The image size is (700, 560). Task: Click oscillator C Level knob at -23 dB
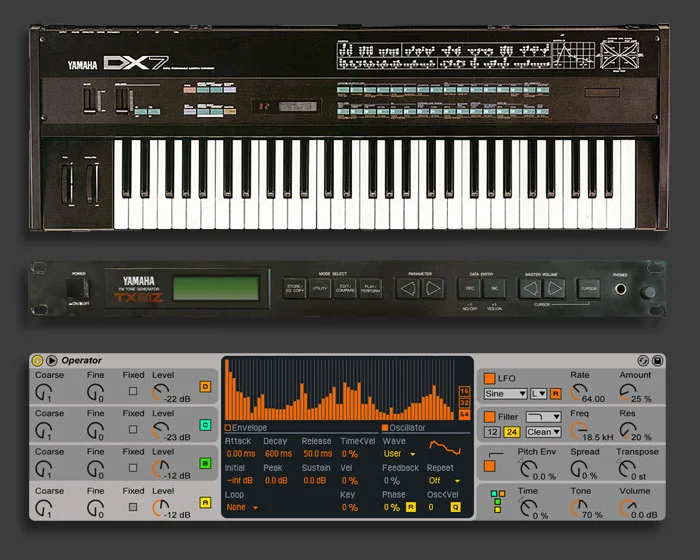pos(160,431)
